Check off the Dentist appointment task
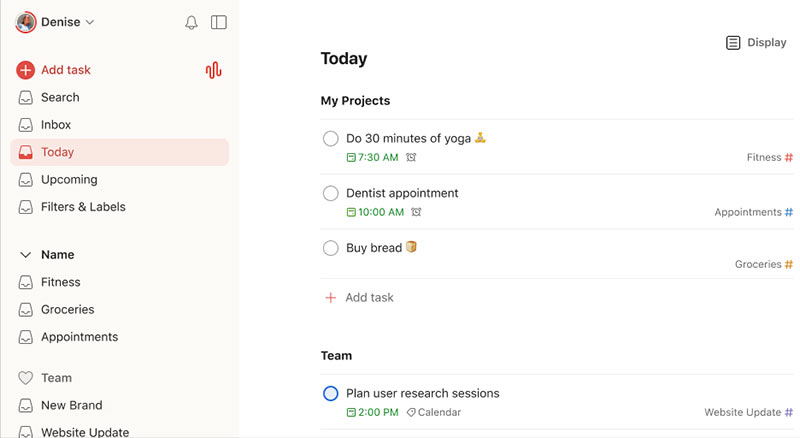The width and height of the screenshot is (800, 438). tap(331, 193)
